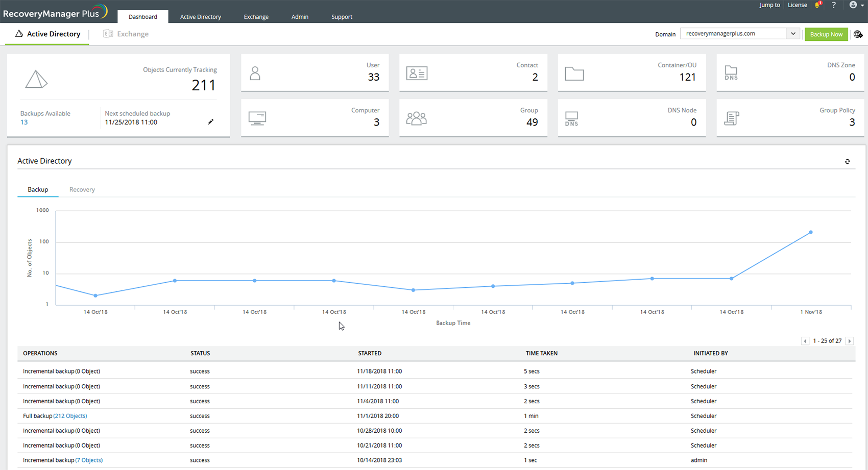868x470 pixels.
Task: Go to next page of operations
Action: [850, 341]
